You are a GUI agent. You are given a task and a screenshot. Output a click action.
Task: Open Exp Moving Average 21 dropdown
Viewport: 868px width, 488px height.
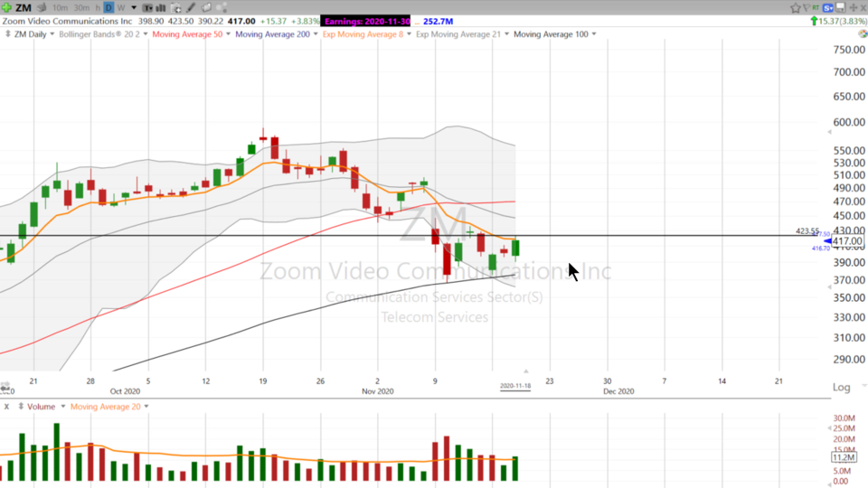coord(506,34)
